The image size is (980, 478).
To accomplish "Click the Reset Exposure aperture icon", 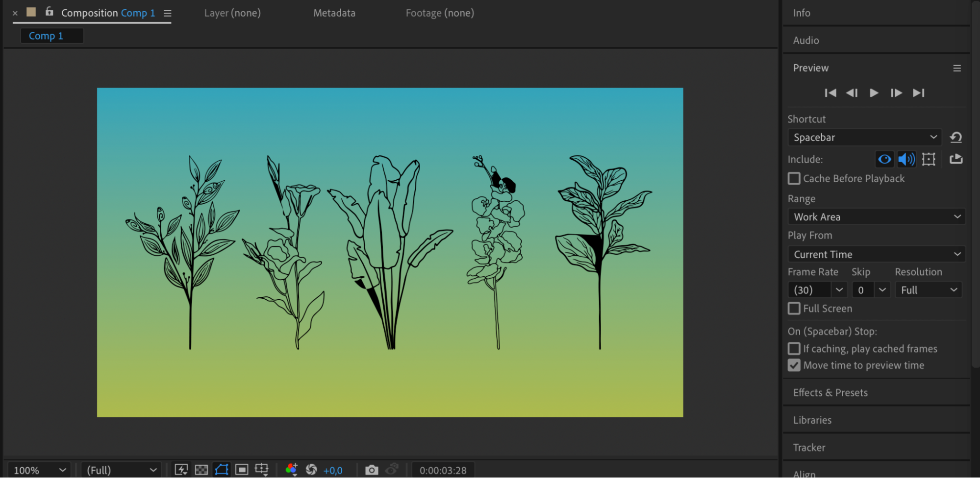I will click(311, 470).
